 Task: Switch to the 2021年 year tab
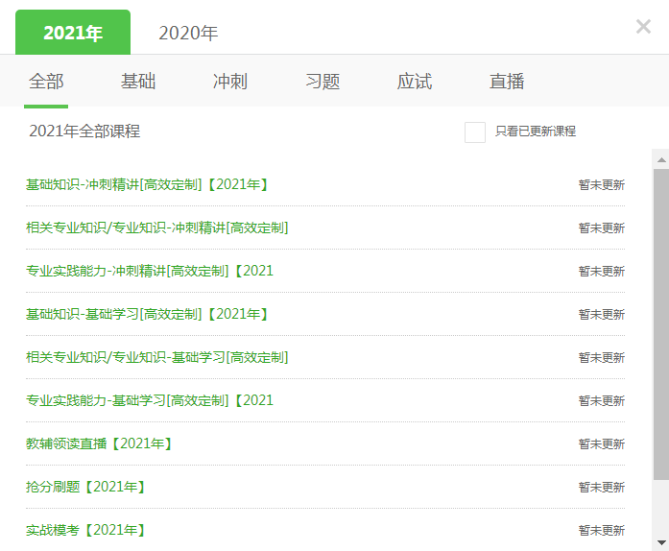[72, 33]
